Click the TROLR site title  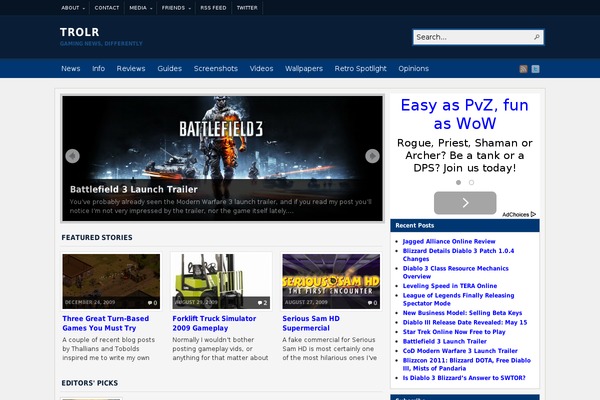click(80, 32)
